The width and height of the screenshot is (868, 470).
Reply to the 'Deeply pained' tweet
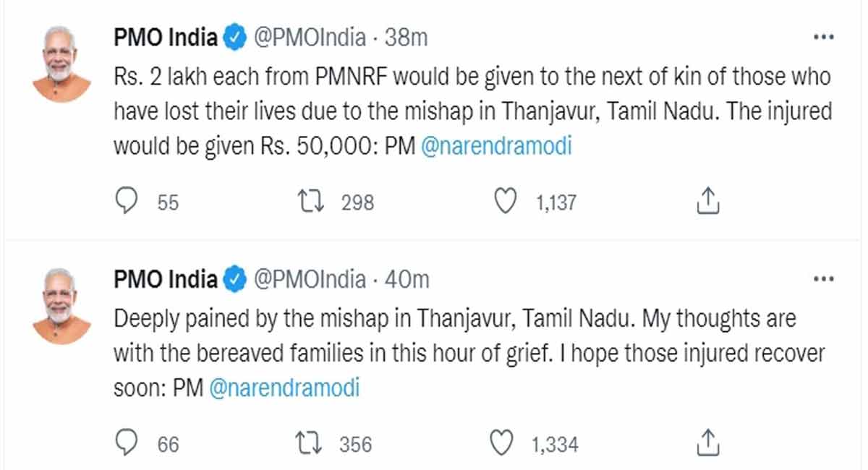click(127, 443)
